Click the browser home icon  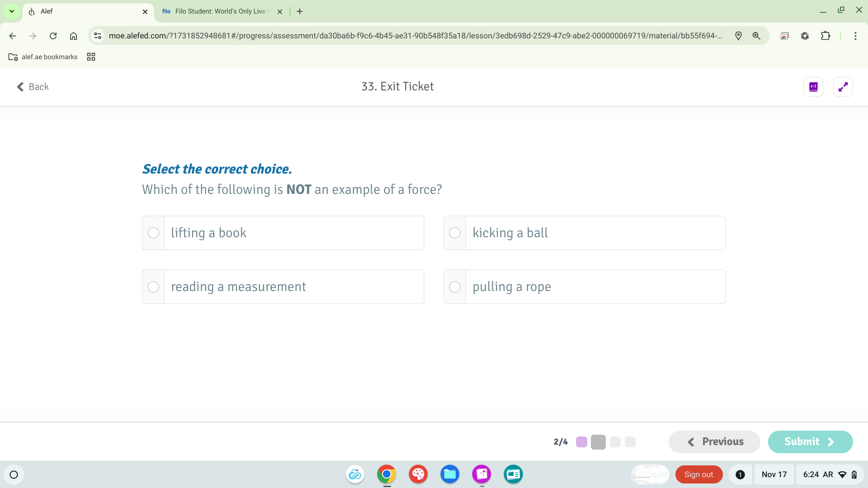coord(73,36)
